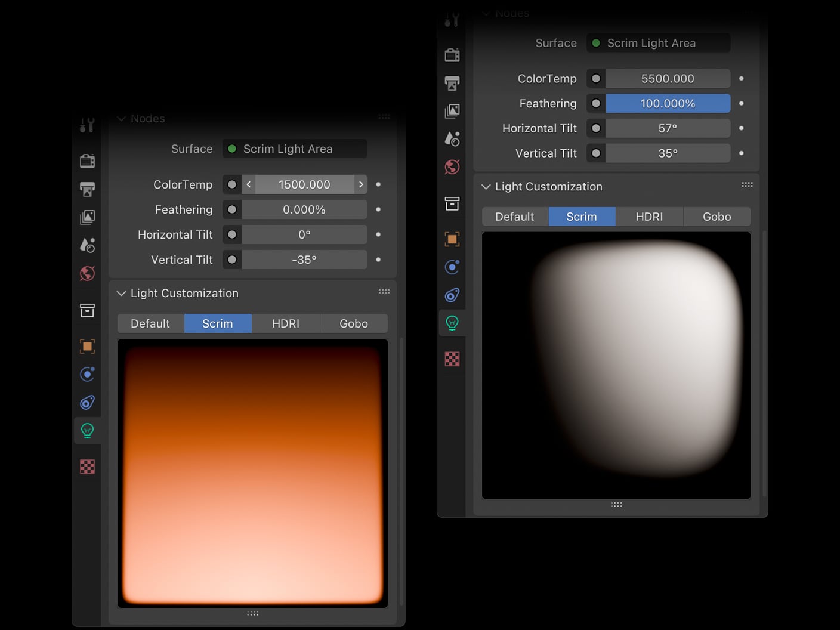Click the blue Feathering slider bar
This screenshot has height=630, width=840.
click(668, 103)
